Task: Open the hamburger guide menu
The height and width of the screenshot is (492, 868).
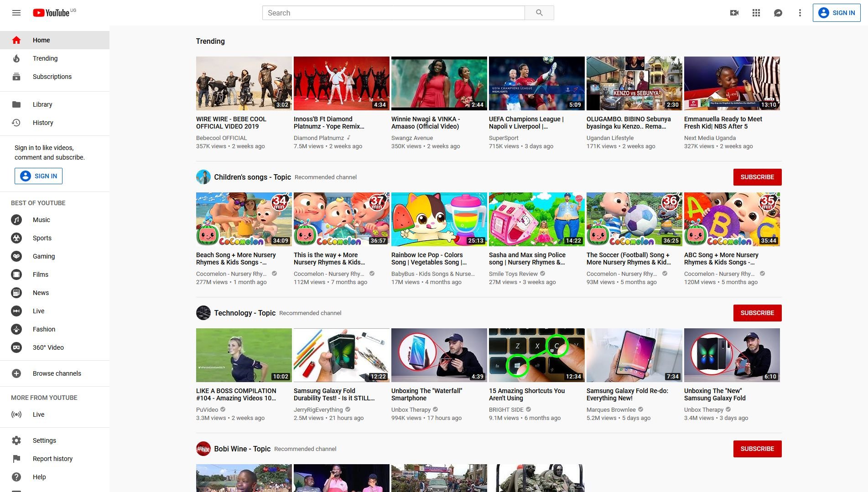Action: point(16,13)
